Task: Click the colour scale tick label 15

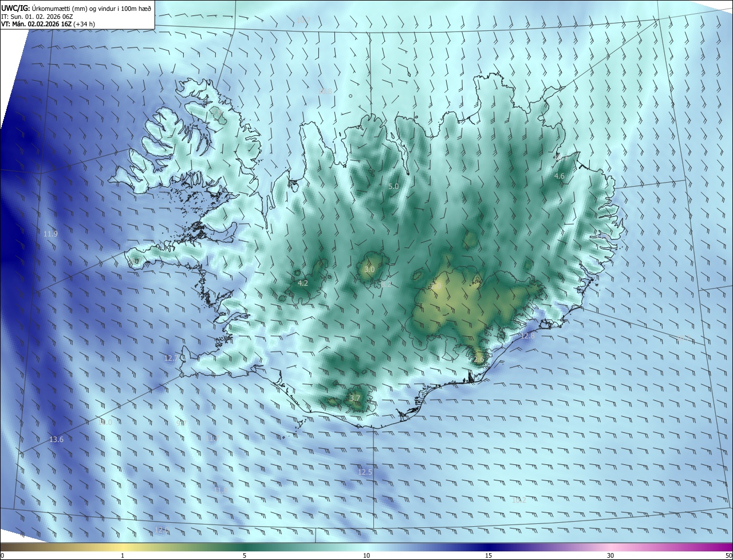Action: tap(488, 555)
